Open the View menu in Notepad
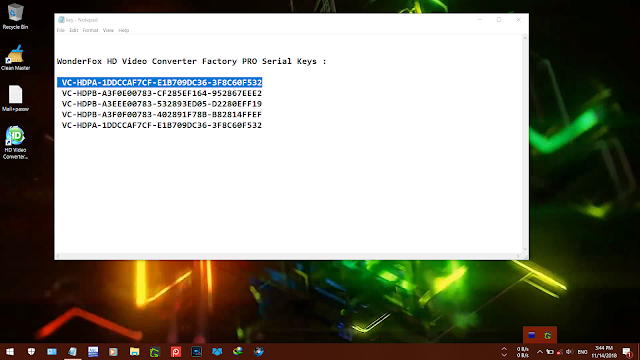The height and width of the screenshot is (360, 640). point(108,30)
